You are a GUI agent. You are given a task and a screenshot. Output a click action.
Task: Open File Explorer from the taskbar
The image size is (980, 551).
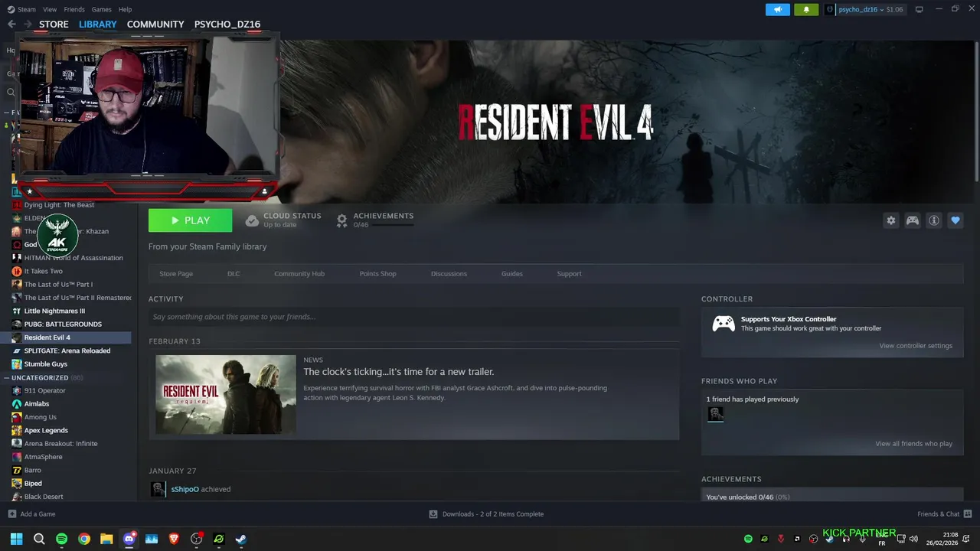click(106, 539)
